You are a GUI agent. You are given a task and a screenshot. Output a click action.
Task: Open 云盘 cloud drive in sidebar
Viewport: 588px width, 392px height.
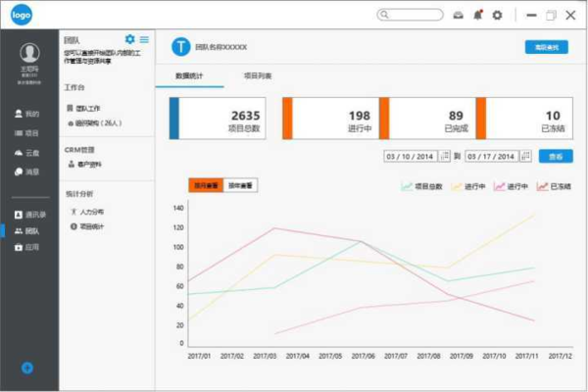tap(26, 153)
